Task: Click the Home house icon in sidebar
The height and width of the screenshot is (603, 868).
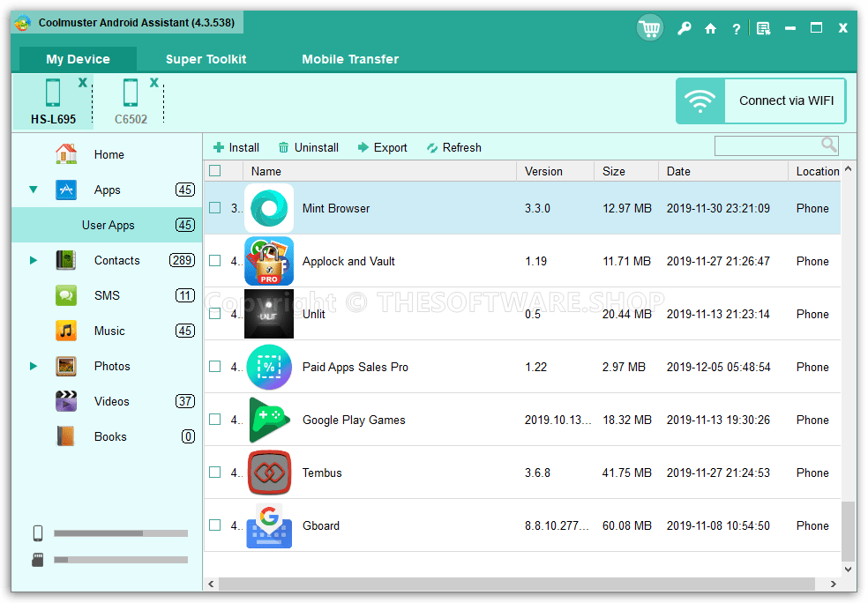Action: (66, 154)
